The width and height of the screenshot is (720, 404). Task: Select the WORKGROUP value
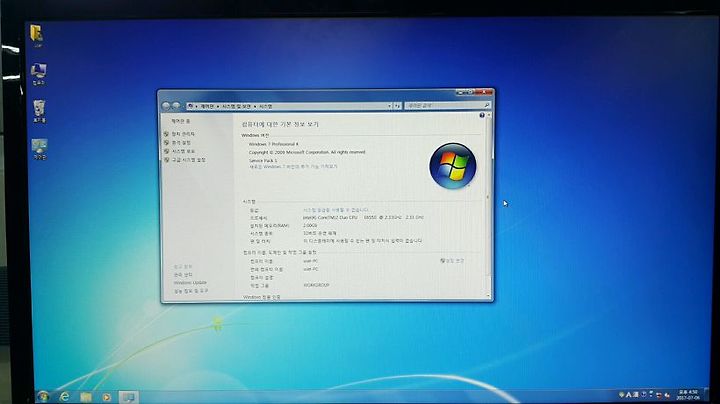pyautogui.click(x=316, y=286)
